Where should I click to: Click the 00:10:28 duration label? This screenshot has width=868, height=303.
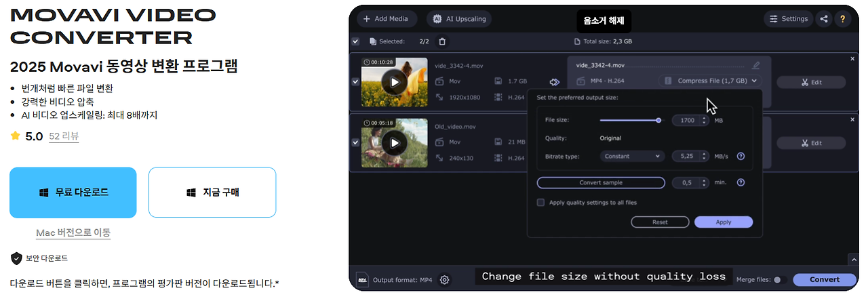(x=378, y=62)
